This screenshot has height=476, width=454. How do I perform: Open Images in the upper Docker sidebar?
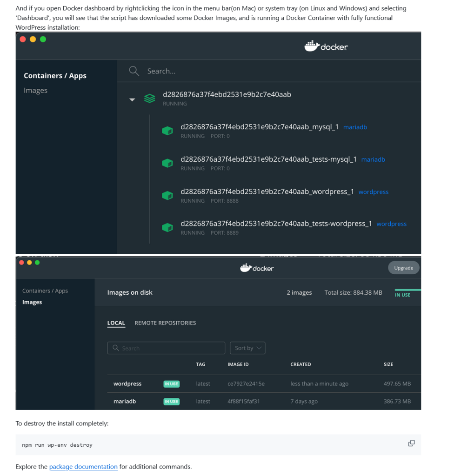(x=35, y=91)
